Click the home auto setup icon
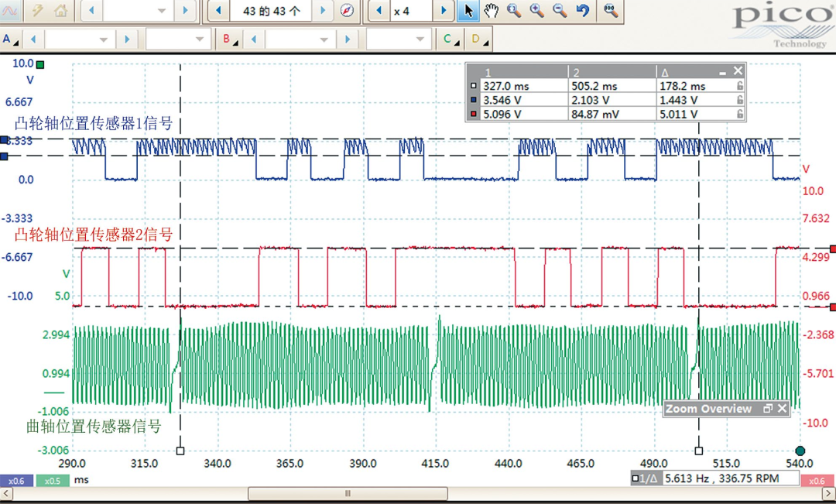The width and height of the screenshot is (836, 504). (61, 11)
